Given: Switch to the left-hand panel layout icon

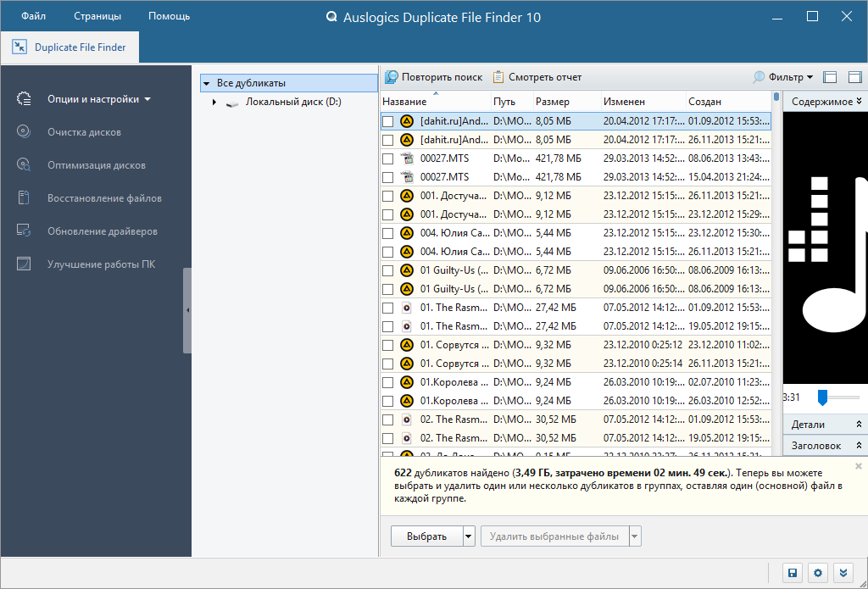Looking at the screenshot, I should 830,77.
